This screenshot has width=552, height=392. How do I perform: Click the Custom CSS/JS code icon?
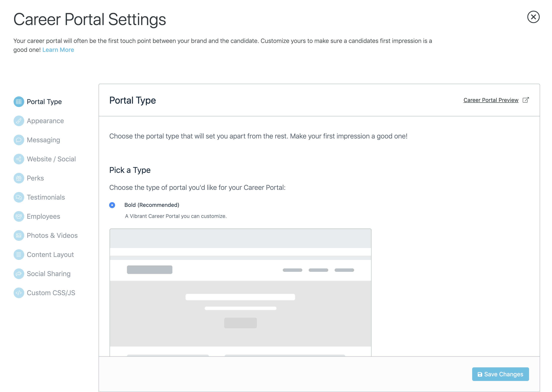click(x=19, y=293)
